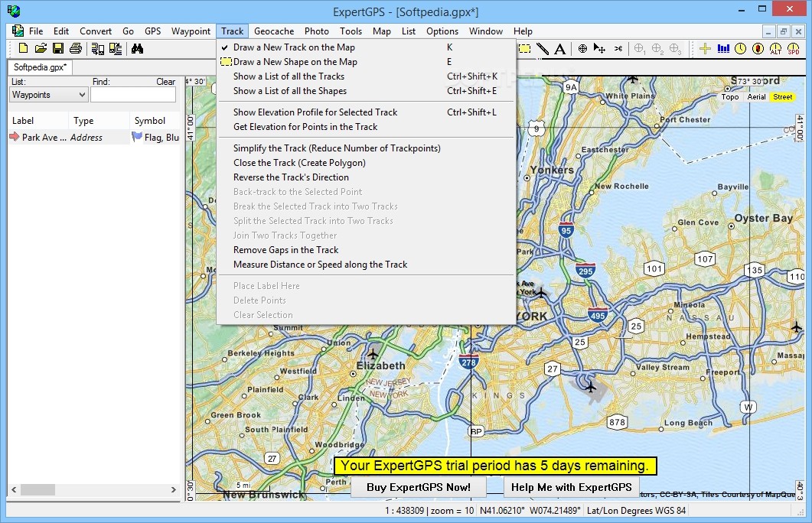Click the list scrollbar left arrow
Viewport: 812px width, 523px height.
(14, 489)
